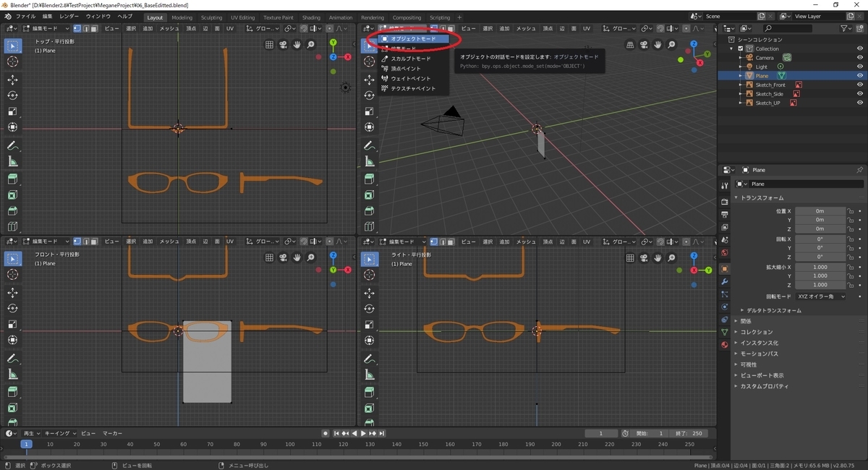Jump to the start frame in timeline
Viewport: 868px width, 470px height.
click(336, 433)
